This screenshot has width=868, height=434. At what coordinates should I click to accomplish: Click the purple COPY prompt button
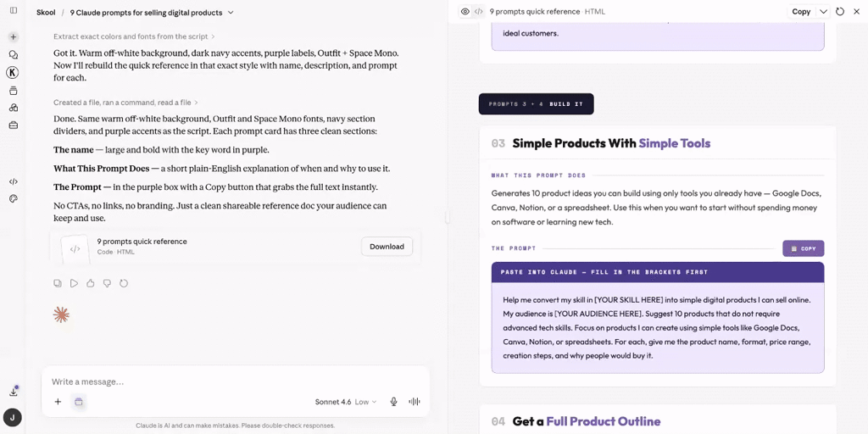click(x=804, y=248)
